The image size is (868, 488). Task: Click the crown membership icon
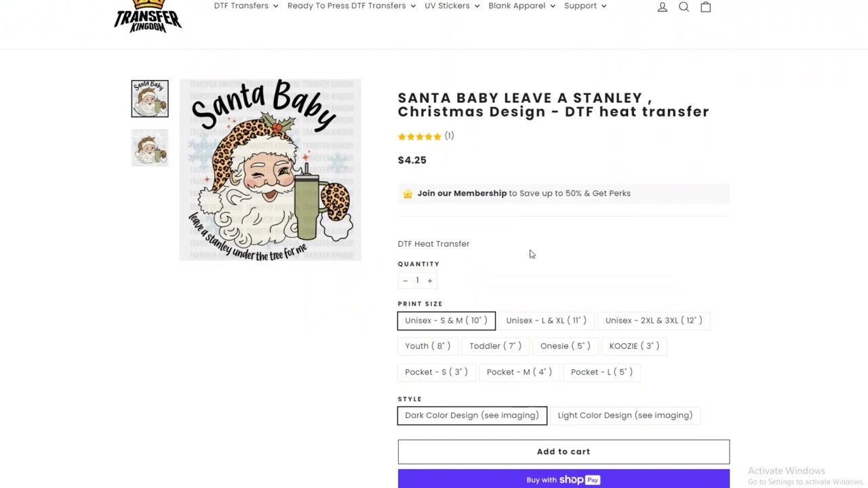(x=408, y=194)
